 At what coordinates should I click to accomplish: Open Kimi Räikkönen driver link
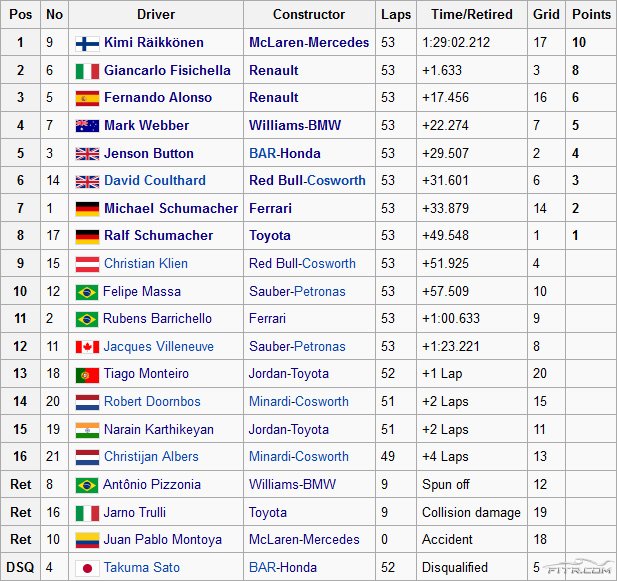click(x=153, y=43)
